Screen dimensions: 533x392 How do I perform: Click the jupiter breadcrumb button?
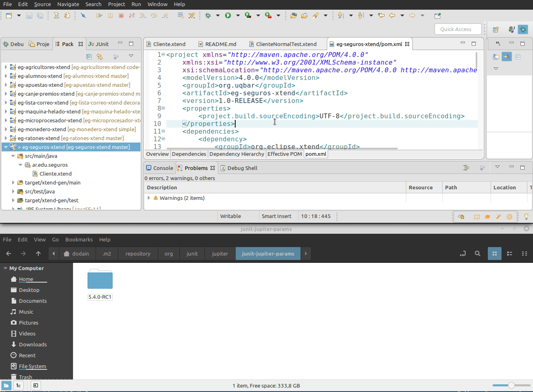click(x=220, y=254)
